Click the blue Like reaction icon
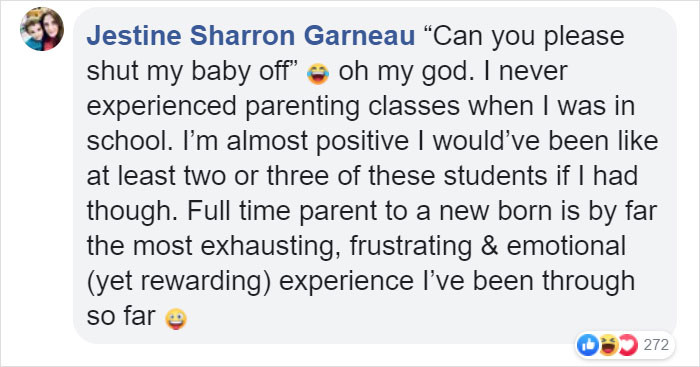Screen dimensions: 700x367 click(x=588, y=345)
